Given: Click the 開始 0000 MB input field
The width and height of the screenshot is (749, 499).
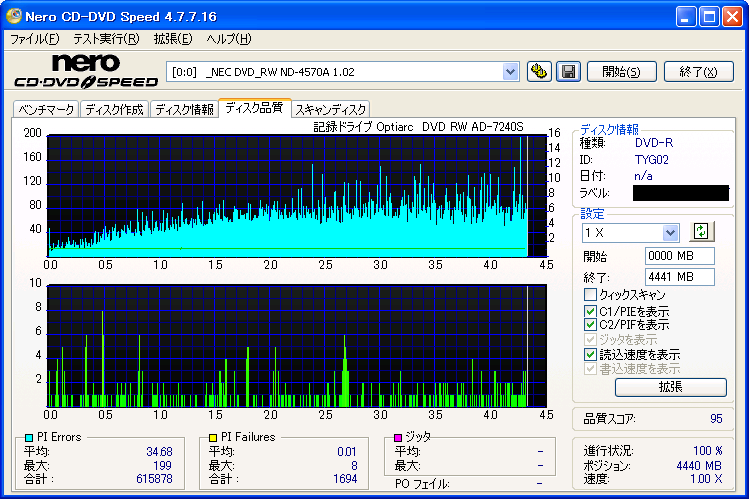Looking at the screenshot, I should pos(680,256).
